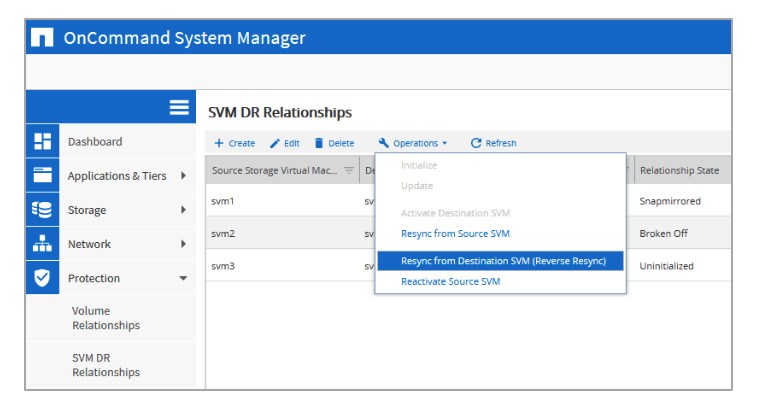Screen dimensions: 764x416
Task: Edit the selected relationship
Action: point(285,143)
